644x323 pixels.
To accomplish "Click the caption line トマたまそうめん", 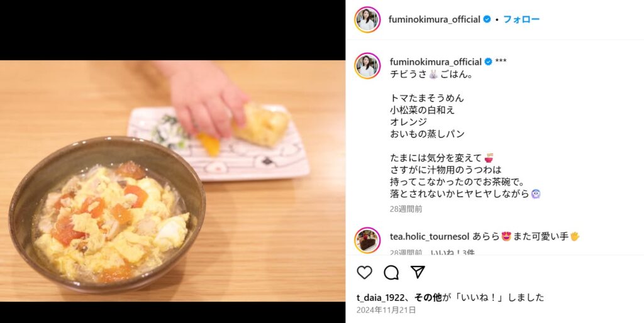I will tap(427, 98).
